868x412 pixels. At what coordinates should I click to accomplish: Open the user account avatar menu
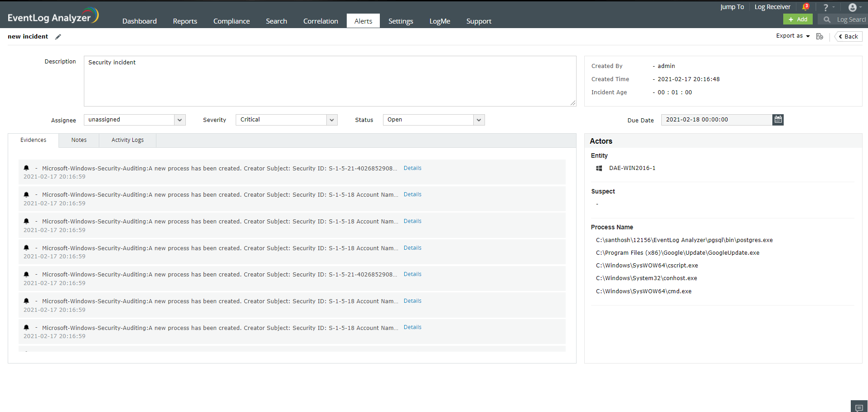point(853,7)
